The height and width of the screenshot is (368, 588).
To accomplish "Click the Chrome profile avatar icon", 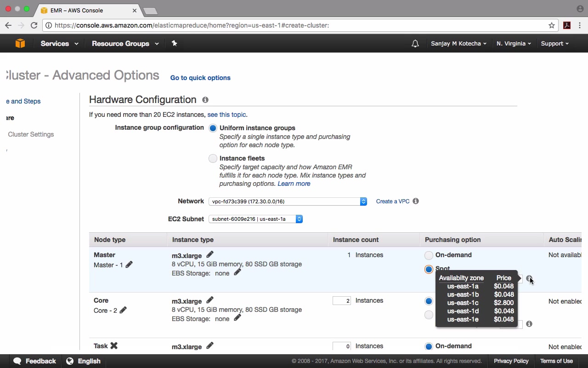I will 580,9.
